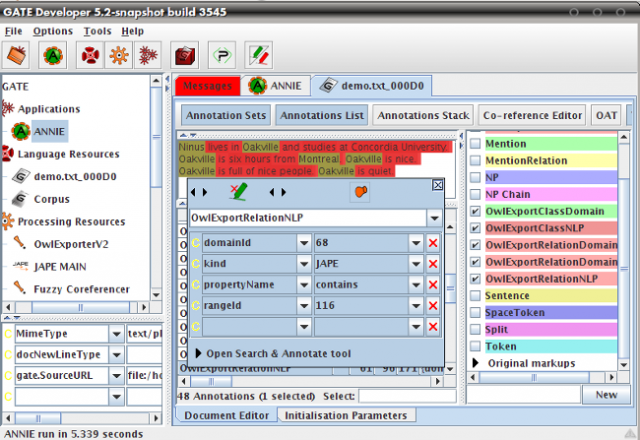Open the propertyName feature name dropdown
Image resolution: width=640 pixels, height=440 pixels.
[x=304, y=284]
